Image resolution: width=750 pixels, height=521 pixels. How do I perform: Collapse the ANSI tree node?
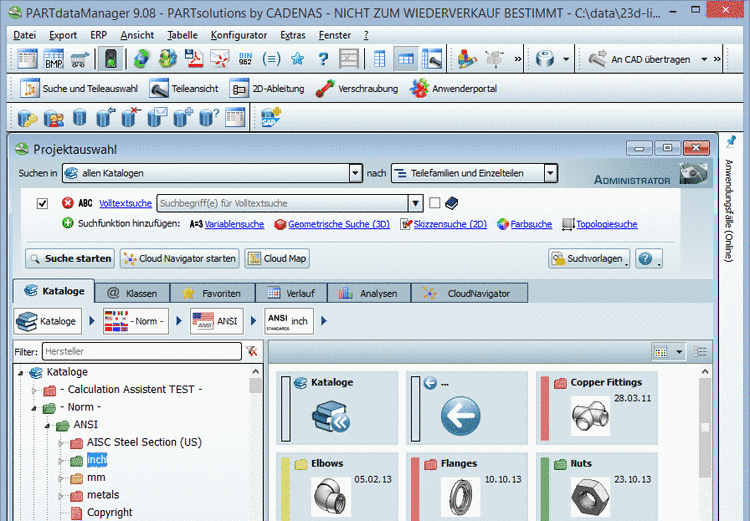48,424
